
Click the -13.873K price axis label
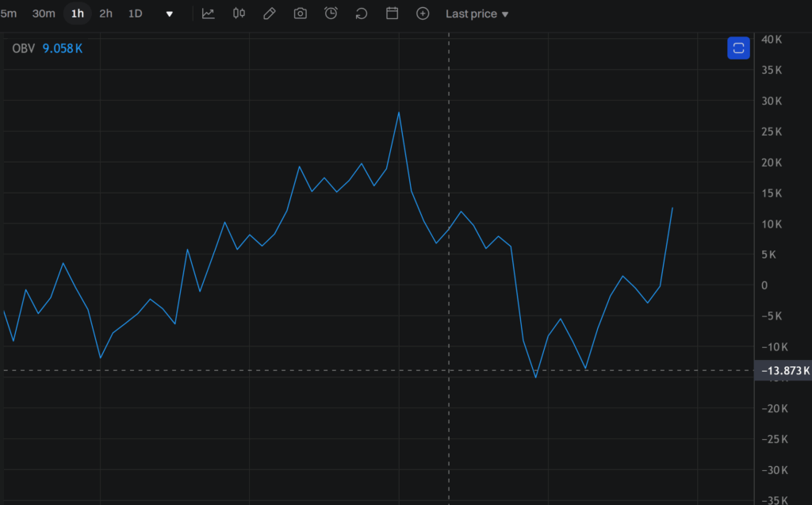[784, 370]
